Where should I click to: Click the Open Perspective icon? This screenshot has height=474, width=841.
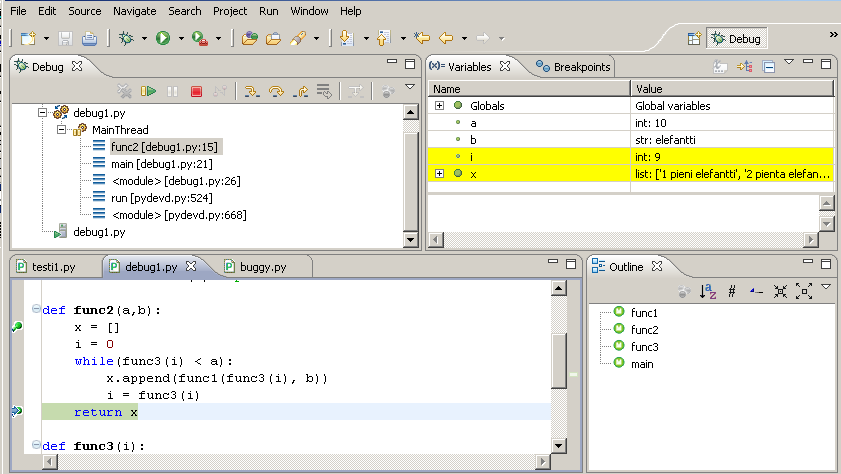tap(694, 39)
